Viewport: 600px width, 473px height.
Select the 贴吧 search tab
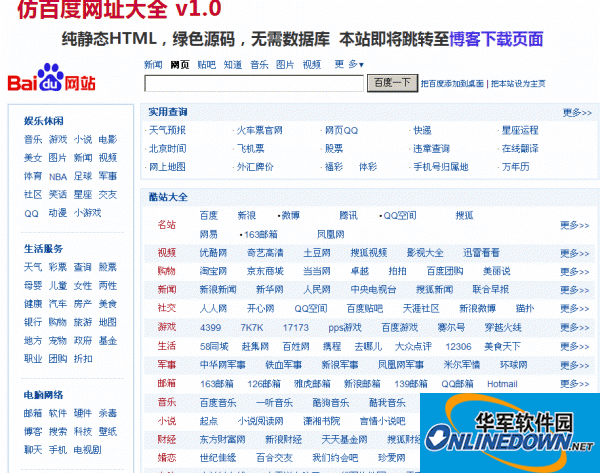click(206, 65)
